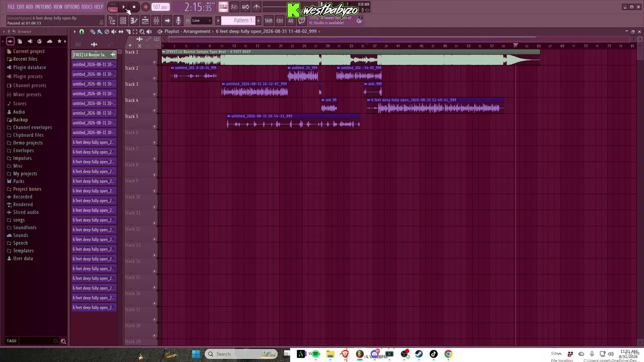Select the playlist Zoom tool
Image resolution: width=644 pixels, height=362 pixels.
[142, 31]
